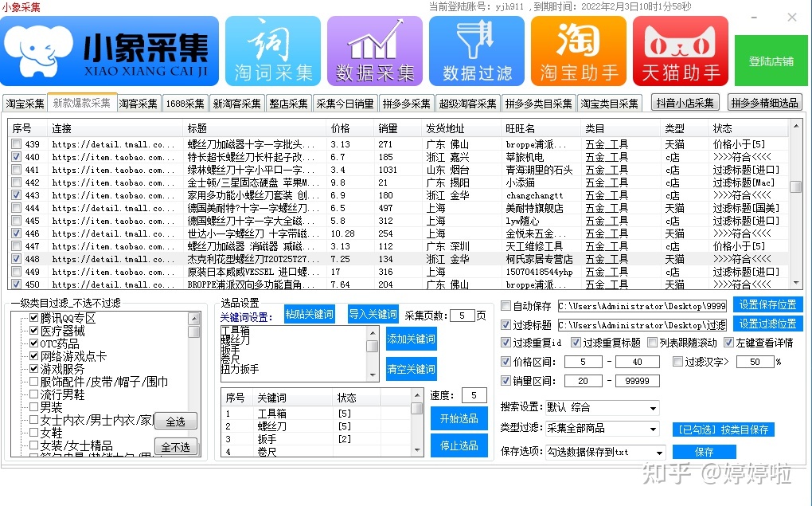Open the 淘宝类目采集 tab

click(x=609, y=103)
